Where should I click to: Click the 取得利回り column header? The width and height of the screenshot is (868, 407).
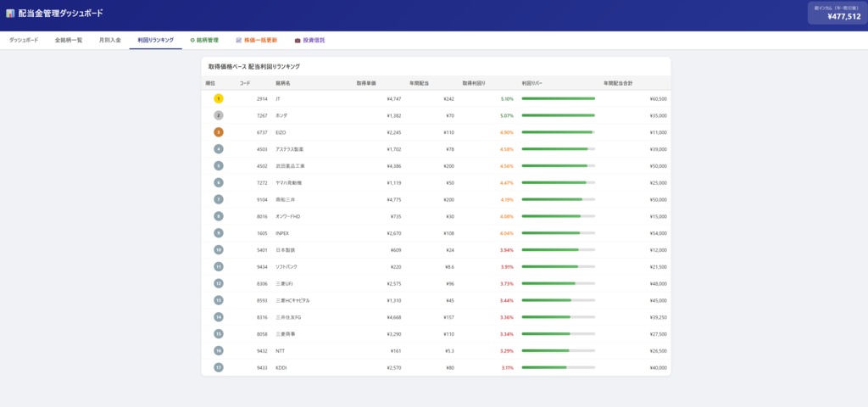click(x=474, y=83)
